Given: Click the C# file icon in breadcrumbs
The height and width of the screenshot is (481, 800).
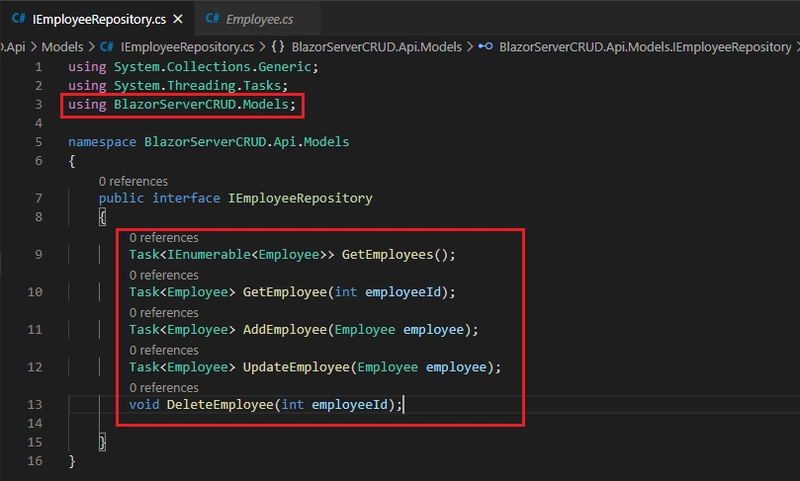Looking at the screenshot, I should pyautogui.click(x=105, y=46).
